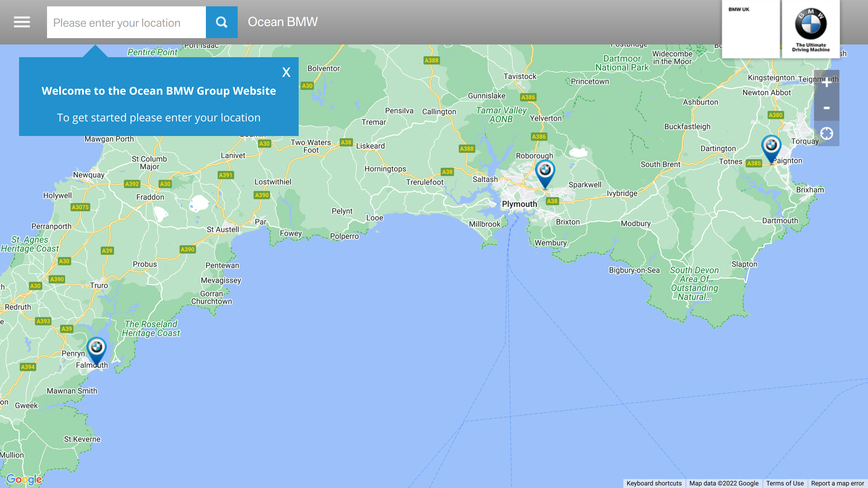Focus the location input field
This screenshot has width=868, height=488.
point(126,22)
